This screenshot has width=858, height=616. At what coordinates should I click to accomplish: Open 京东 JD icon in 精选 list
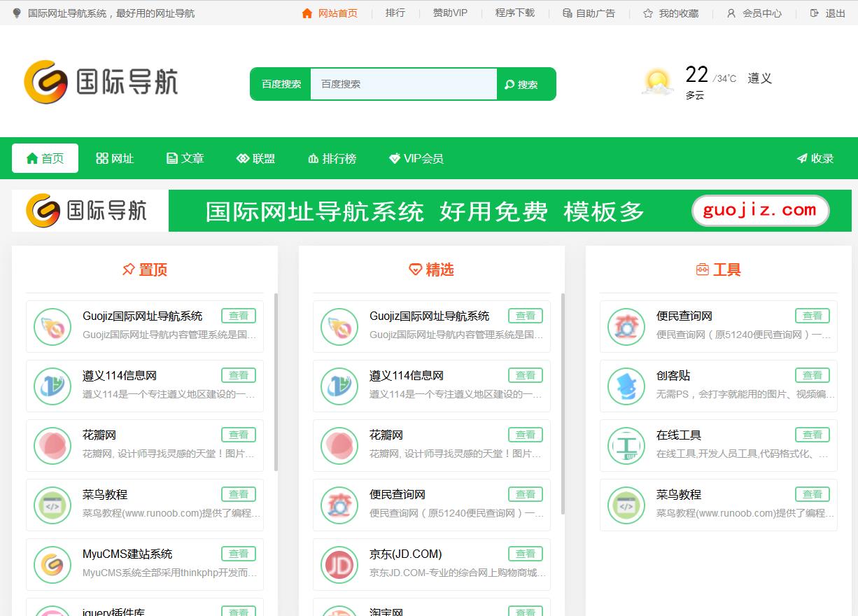339,565
